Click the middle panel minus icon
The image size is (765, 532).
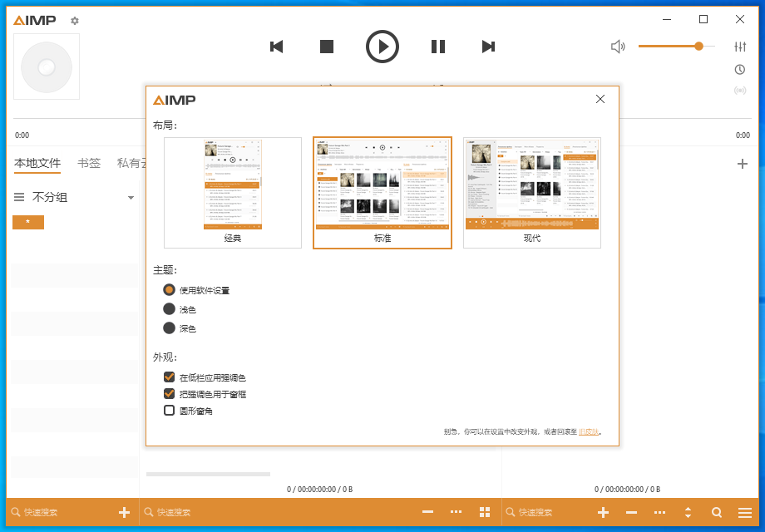[x=428, y=512]
